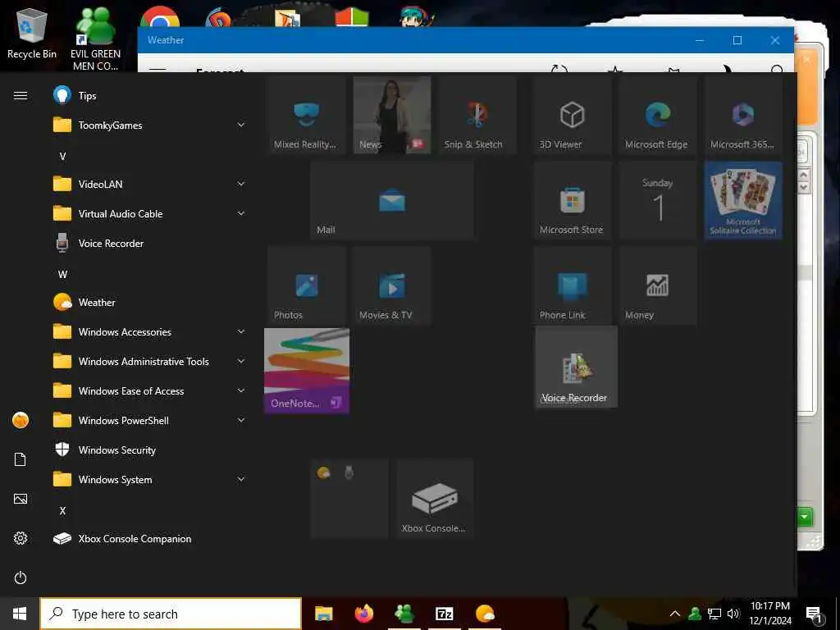The image size is (840, 630).
Task: Open the user account icon in Start
Action: pos(21,420)
